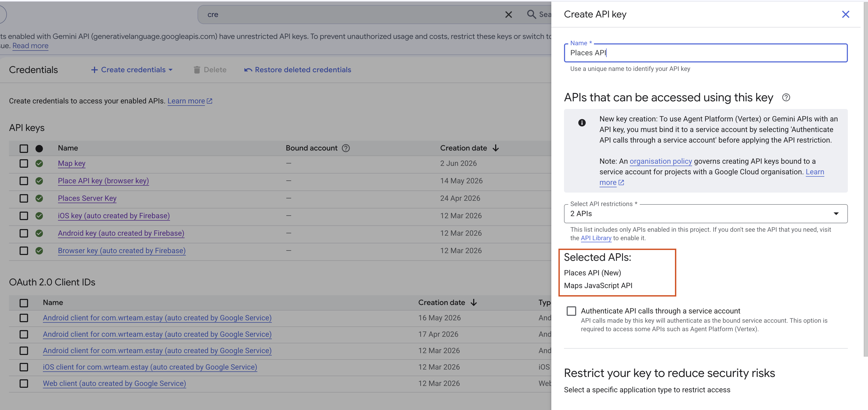The height and width of the screenshot is (410, 868).
Task: Click the search magnifier icon
Action: (x=531, y=14)
